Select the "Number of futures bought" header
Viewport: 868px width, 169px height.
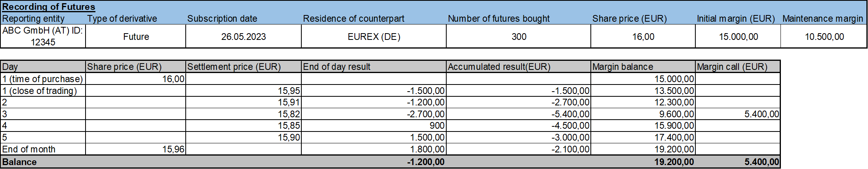(499, 19)
